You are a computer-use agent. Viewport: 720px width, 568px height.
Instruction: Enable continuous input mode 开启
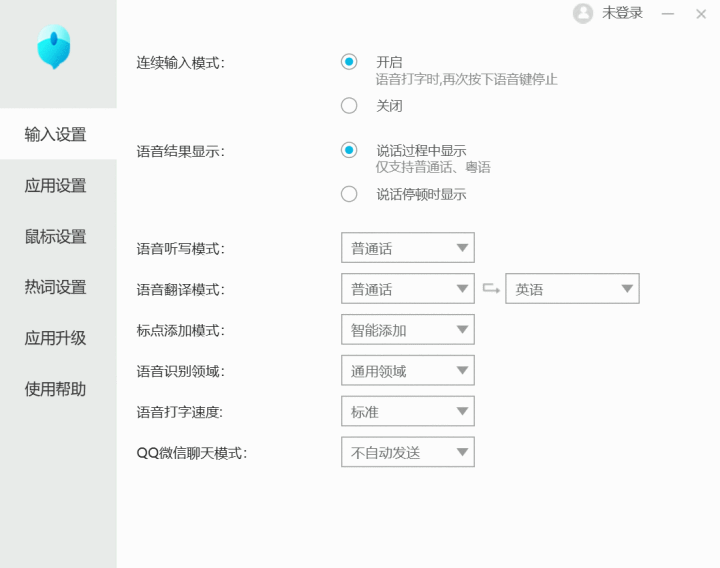point(349,62)
